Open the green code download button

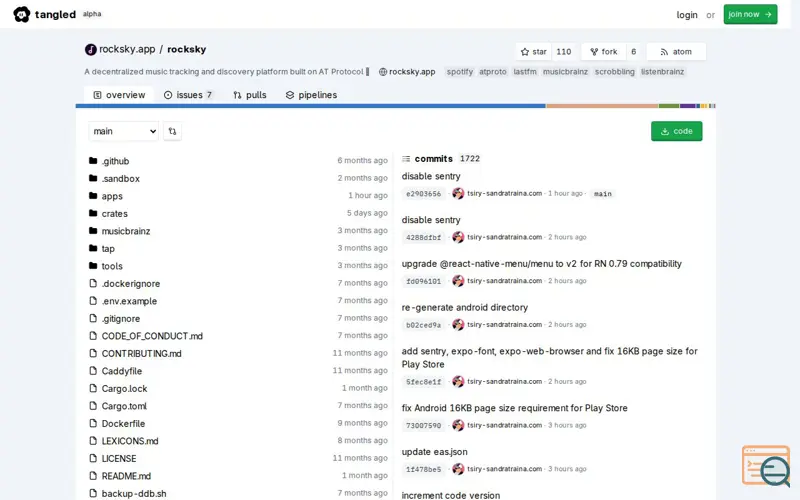tap(677, 131)
